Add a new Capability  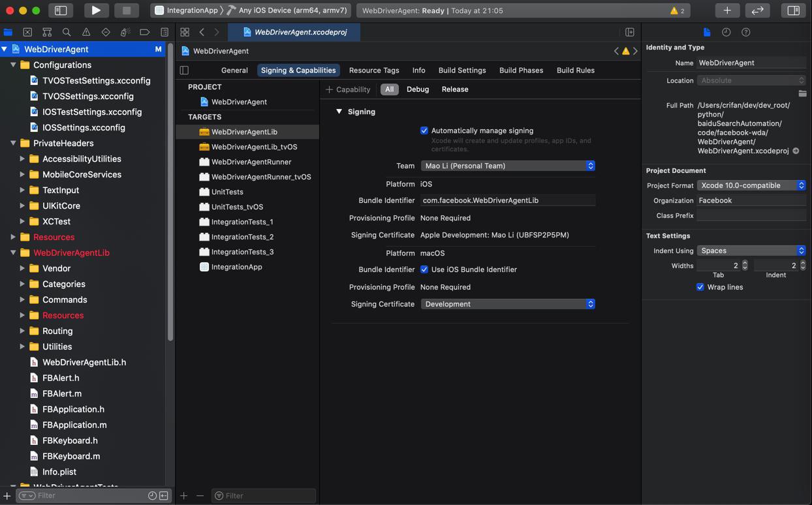348,89
